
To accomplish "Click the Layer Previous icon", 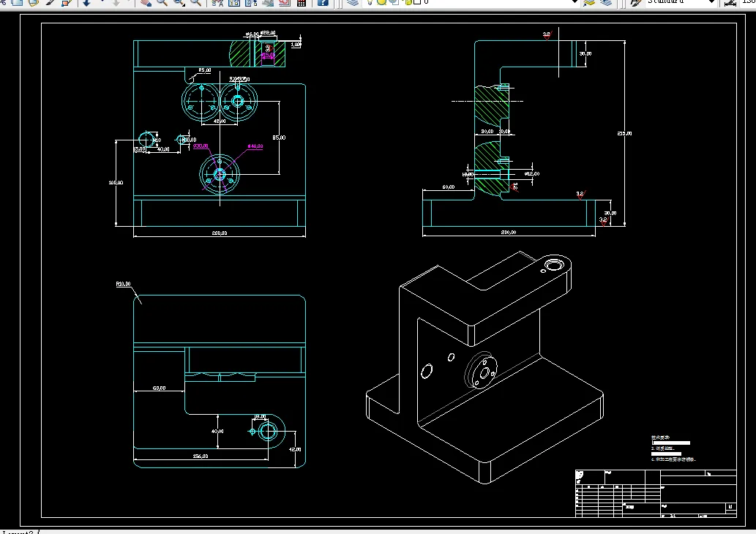I will tap(606, 2).
